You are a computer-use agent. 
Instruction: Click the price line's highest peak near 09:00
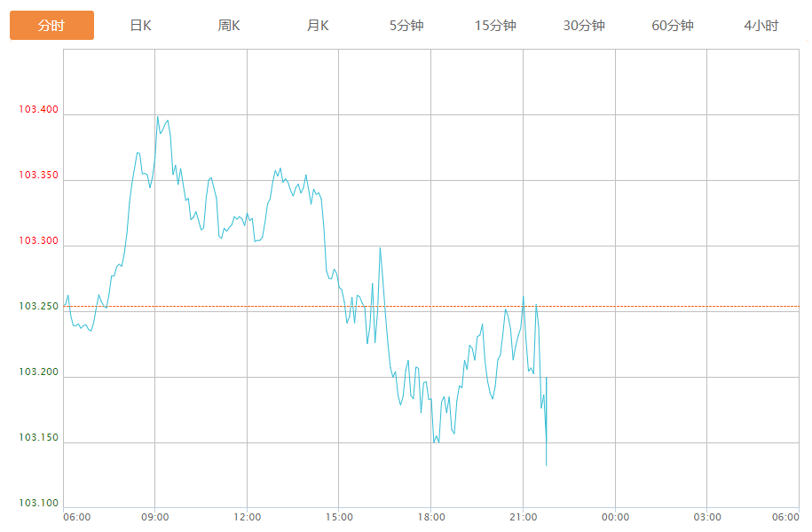[x=157, y=117]
